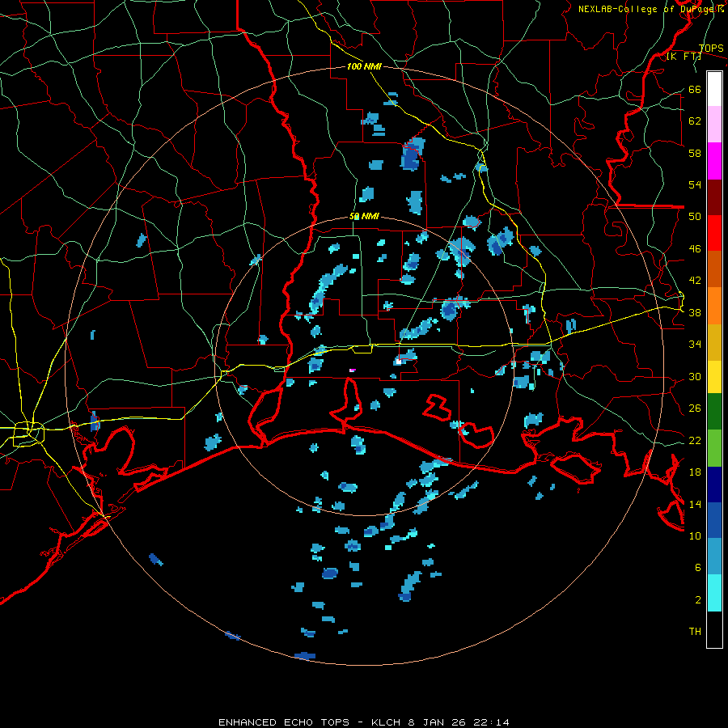Screen dimensions: 728x728
Task: Click the white radar site marker
Action: pos(398,361)
